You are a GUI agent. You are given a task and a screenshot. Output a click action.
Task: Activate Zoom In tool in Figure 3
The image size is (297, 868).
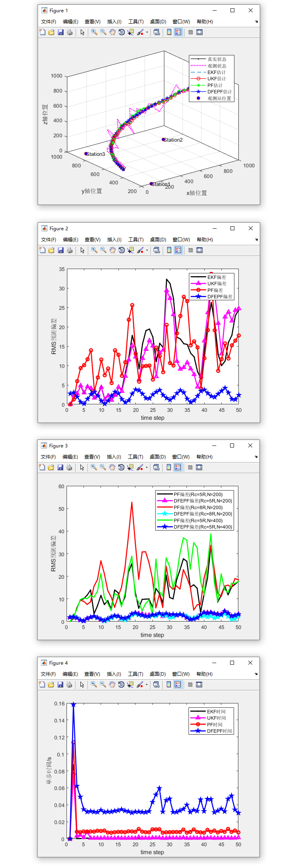coord(94,467)
